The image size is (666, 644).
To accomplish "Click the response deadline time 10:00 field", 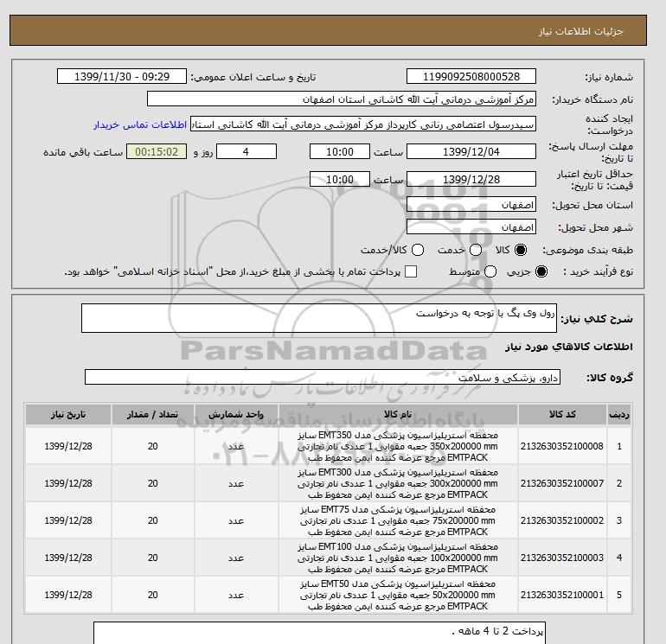I will point(340,151).
